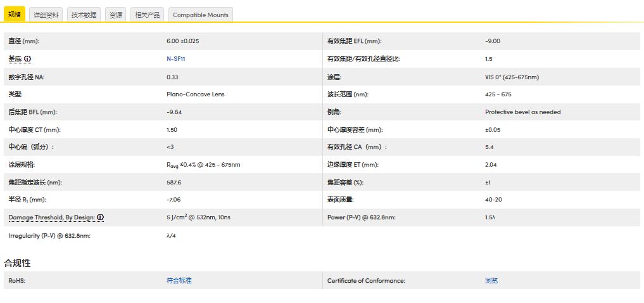Click the coating value VIS 0° (425-675nm)
The width and height of the screenshot is (644, 303).
[x=512, y=77]
